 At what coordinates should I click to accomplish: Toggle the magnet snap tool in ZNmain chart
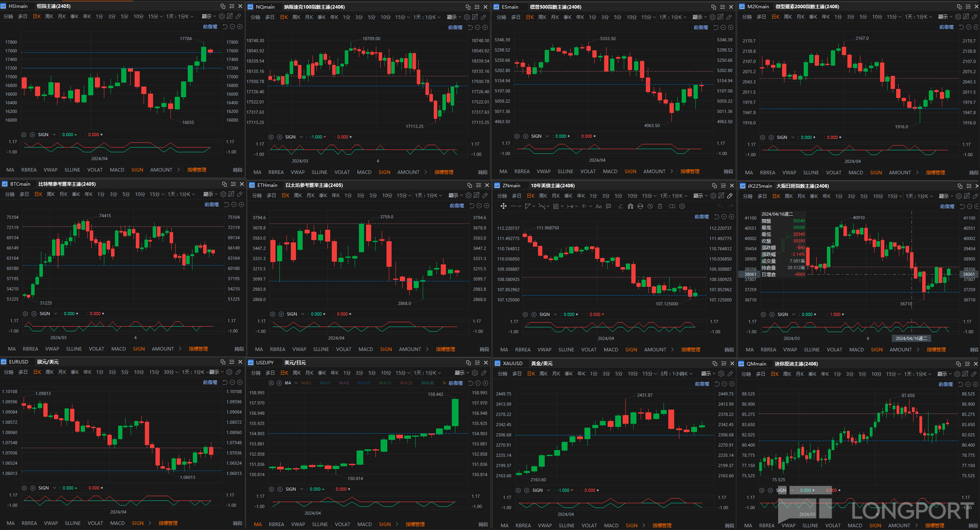(631, 206)
